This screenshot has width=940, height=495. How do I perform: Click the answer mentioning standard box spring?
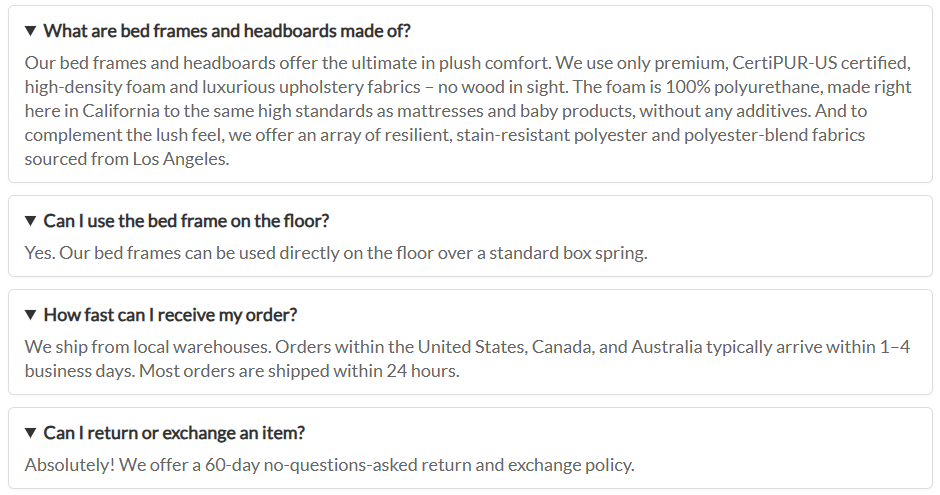[x=336, y=253]
